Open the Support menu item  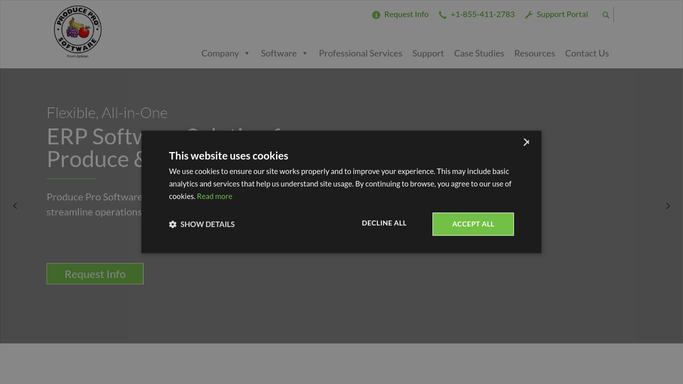(428, 53)
